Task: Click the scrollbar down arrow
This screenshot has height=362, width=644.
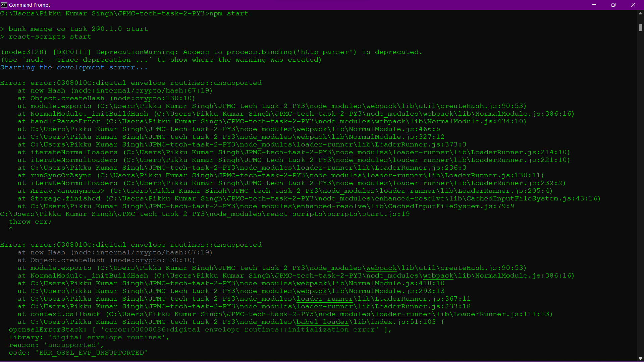Action: (x=640, y=358)
